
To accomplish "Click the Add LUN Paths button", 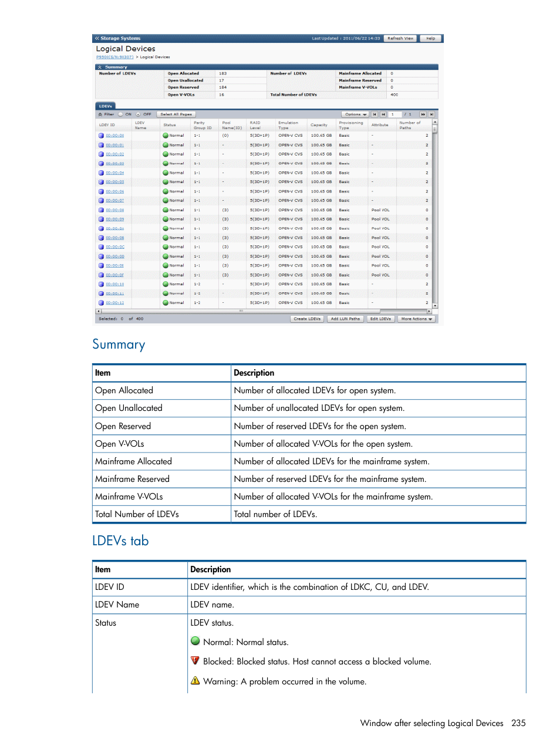I will point(345,319).
